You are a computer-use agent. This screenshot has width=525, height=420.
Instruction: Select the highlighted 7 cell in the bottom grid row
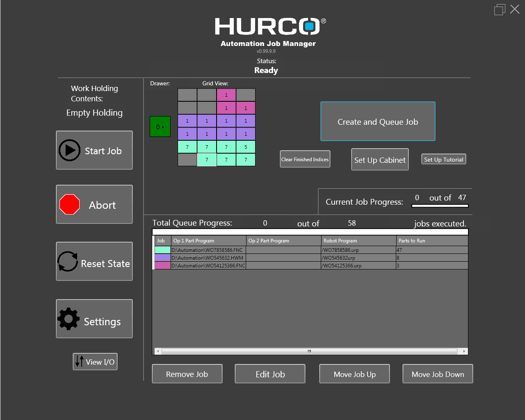tap(207, 160)
